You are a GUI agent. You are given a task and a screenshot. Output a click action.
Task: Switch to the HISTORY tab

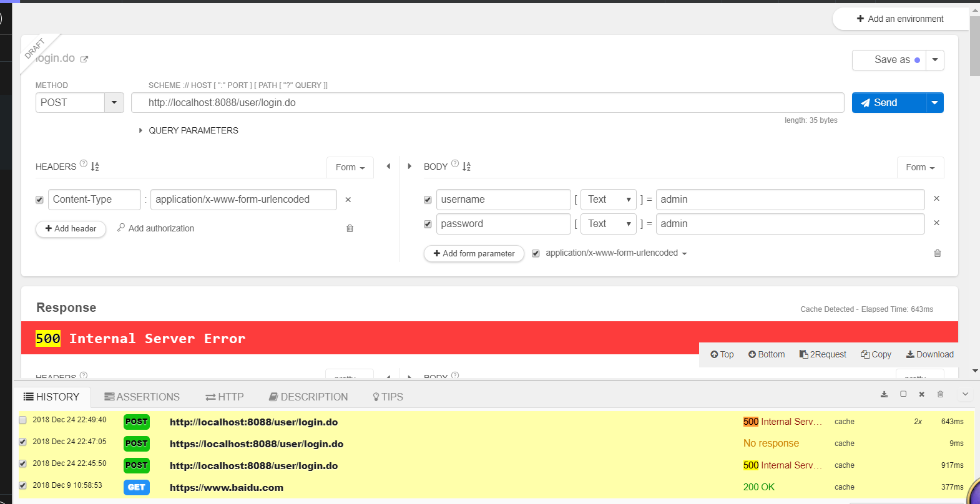coord(52,397)
